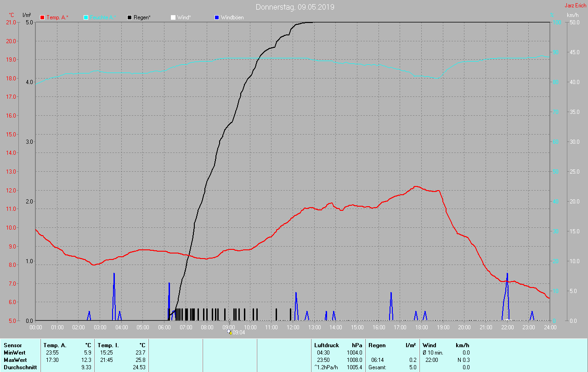Click the Luftdruck maximum value '1008.0'
The image size is (588, 372).
click(355, 360)
